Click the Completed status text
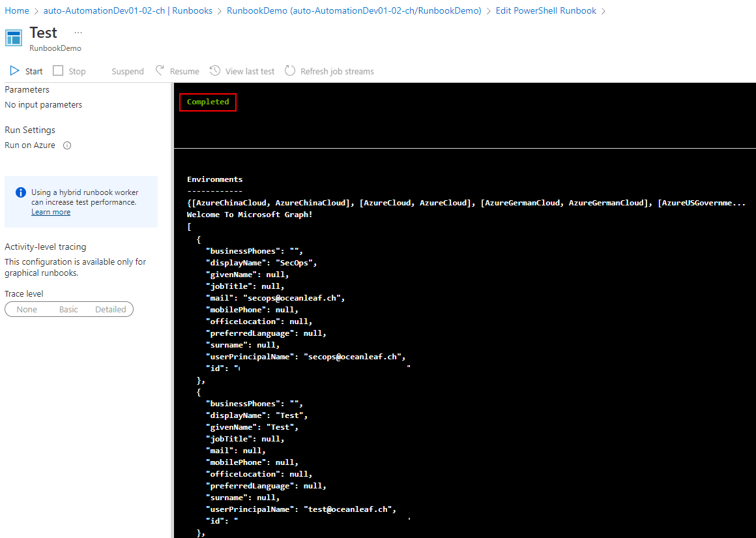This screenshot has height=538, width=756. [x=208, y=102]
